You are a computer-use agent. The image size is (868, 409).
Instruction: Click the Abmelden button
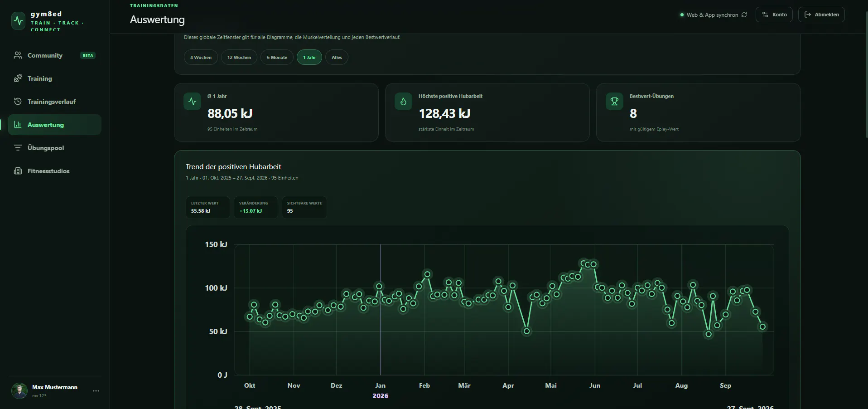click(821, 15)
